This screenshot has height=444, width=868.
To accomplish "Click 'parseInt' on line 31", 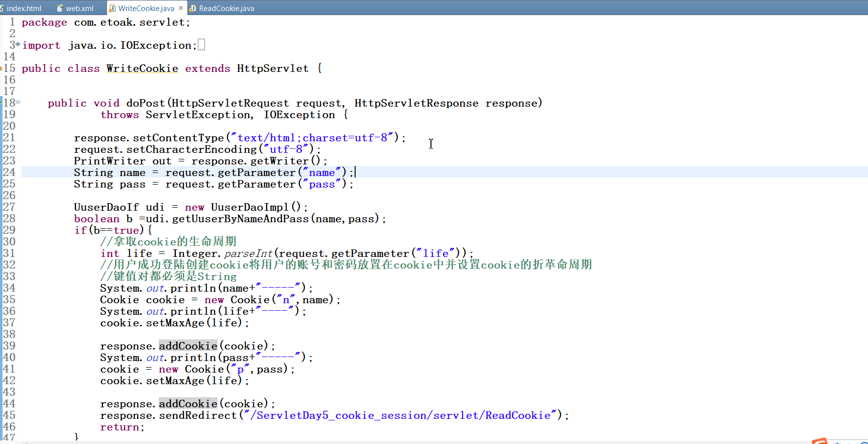I will (x=248, y=253).
